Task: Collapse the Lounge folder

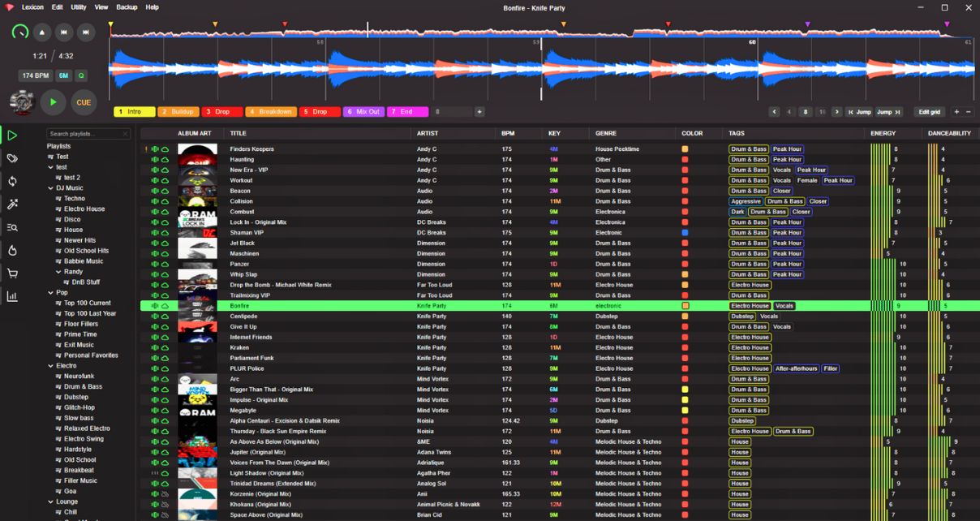Action: [50, 502]
